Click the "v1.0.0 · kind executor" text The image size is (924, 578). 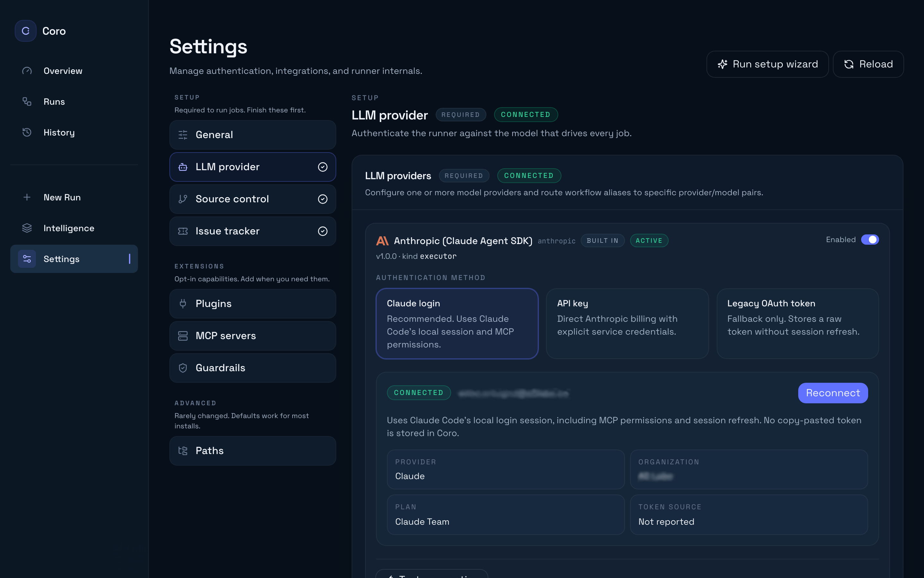(x=416, y=256)
